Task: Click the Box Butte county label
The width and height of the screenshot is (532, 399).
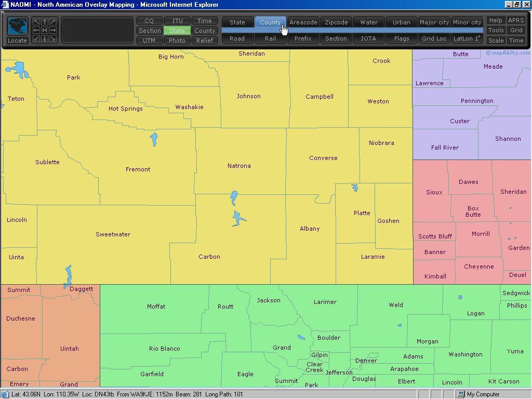Action: (473, 211)
